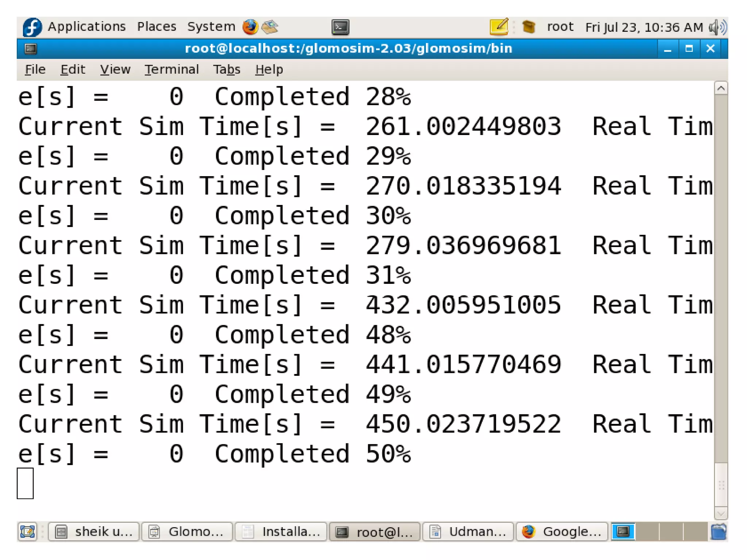Click the date and time clock

tap(644, 27)
